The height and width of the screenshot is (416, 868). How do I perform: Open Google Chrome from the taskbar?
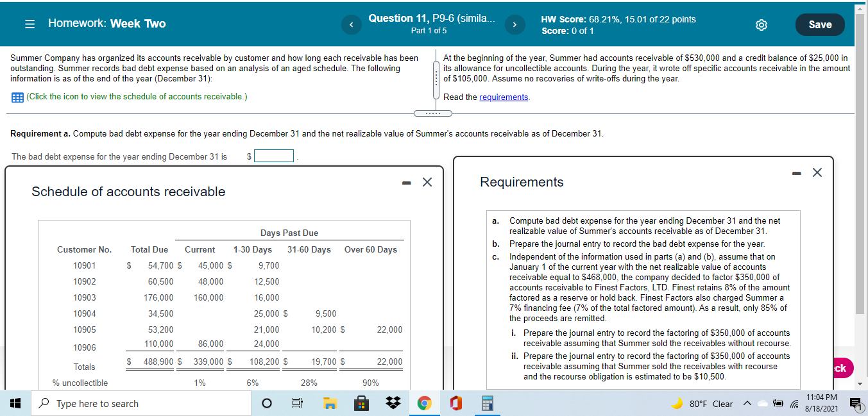(425, 403)
